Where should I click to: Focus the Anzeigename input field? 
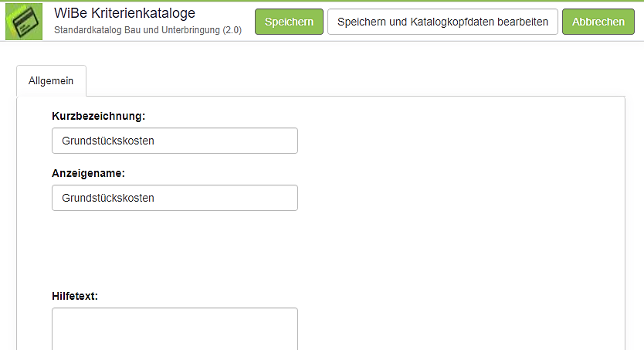tap(175, 198)
